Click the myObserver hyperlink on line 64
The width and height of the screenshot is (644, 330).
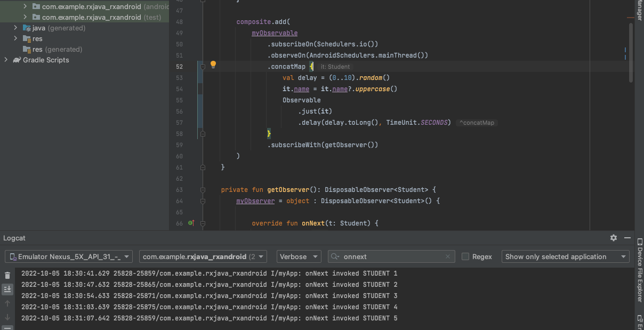coord(254,200)
